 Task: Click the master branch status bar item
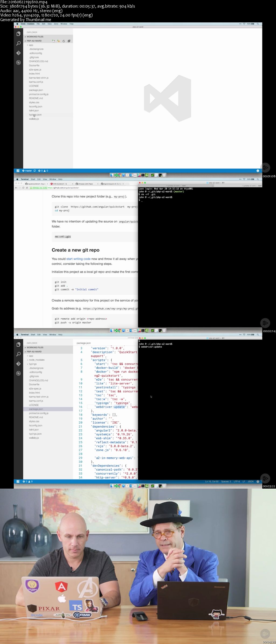click(27, 171)
